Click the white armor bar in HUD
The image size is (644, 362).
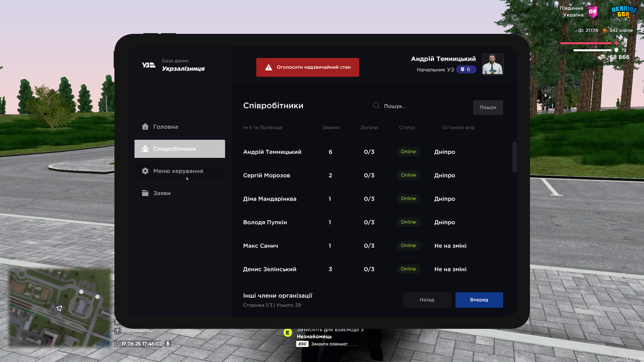593,50
